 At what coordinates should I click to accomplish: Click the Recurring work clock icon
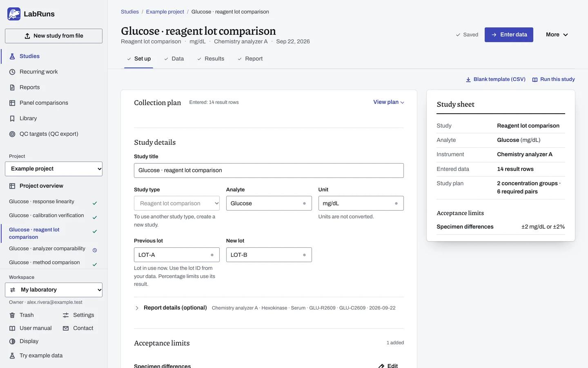(x=12, y=72)
